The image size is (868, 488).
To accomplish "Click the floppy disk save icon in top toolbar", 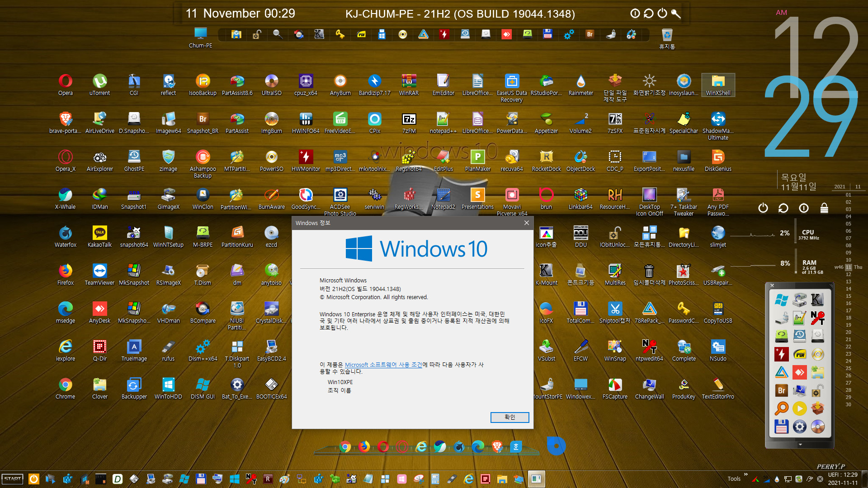I will pos(548,34).
